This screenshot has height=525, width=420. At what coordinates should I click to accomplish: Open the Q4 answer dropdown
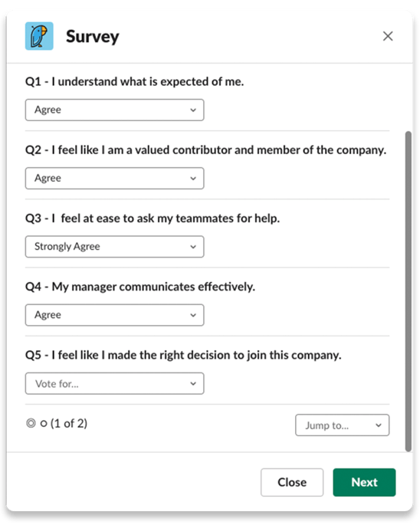click(x=114, y=315)
